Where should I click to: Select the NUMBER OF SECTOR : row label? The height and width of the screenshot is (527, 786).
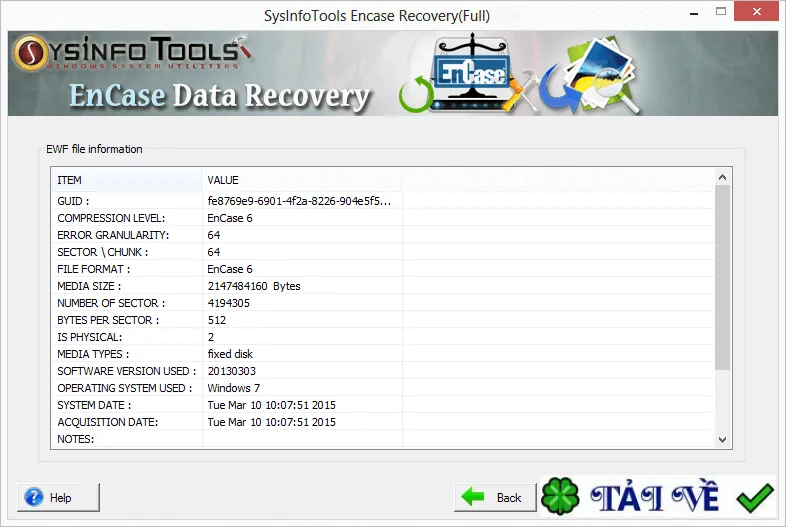point(111,303)
